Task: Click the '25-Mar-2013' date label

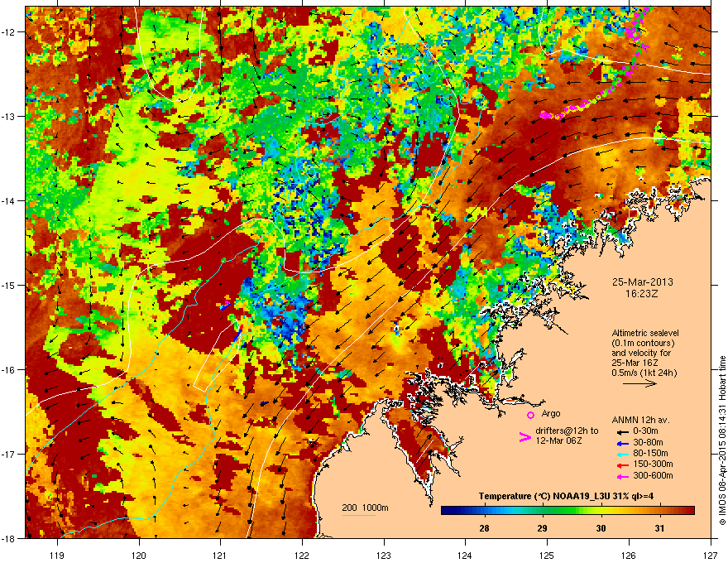Action: point(642,282)
